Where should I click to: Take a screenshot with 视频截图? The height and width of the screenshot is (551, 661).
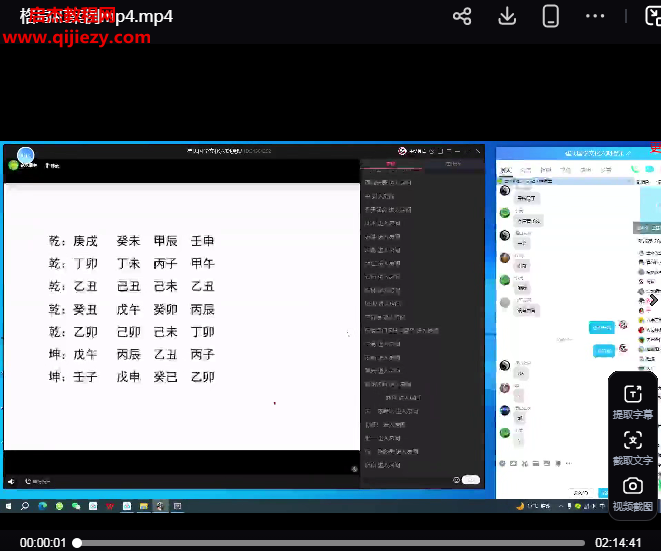(632, 492)
